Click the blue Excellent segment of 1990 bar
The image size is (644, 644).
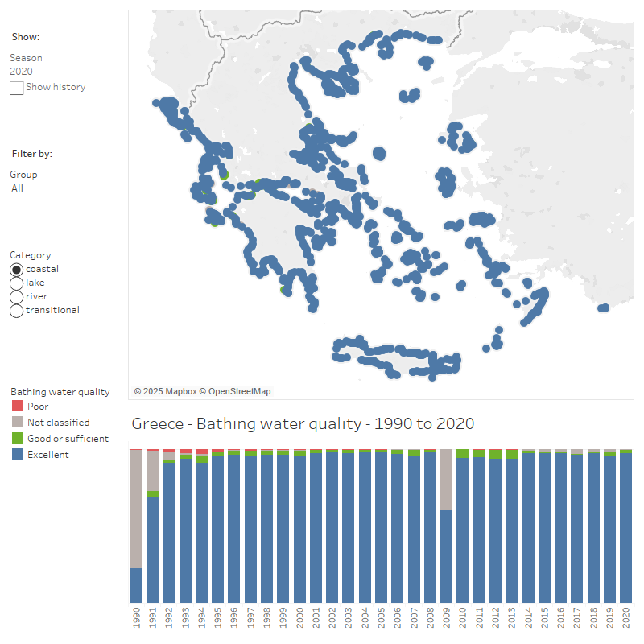(x=136, y=586)
